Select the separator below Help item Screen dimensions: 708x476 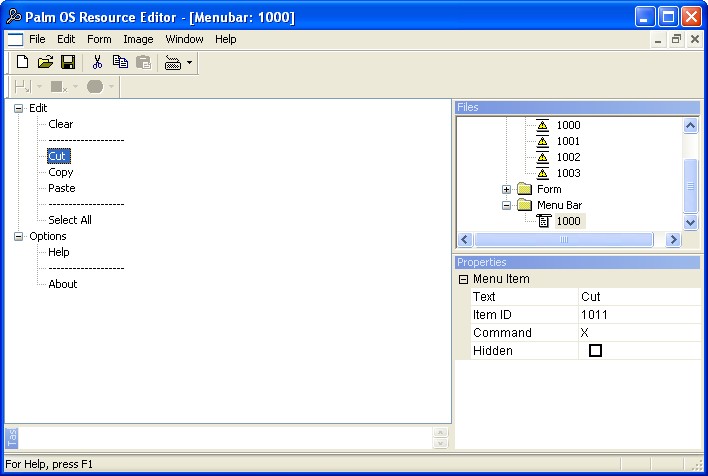(86, 269)
